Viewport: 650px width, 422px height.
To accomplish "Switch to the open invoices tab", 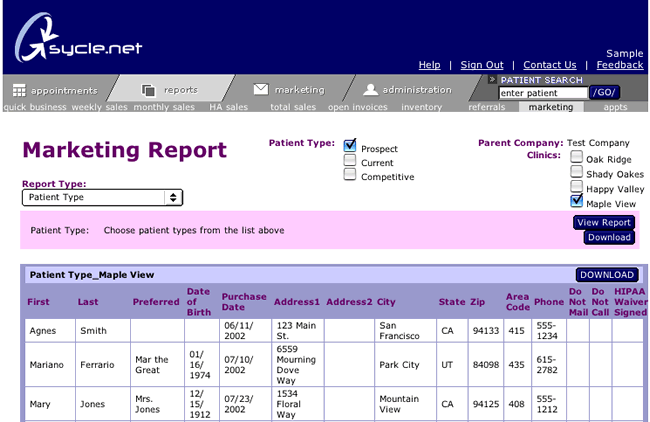I will (x=358, y=107).
